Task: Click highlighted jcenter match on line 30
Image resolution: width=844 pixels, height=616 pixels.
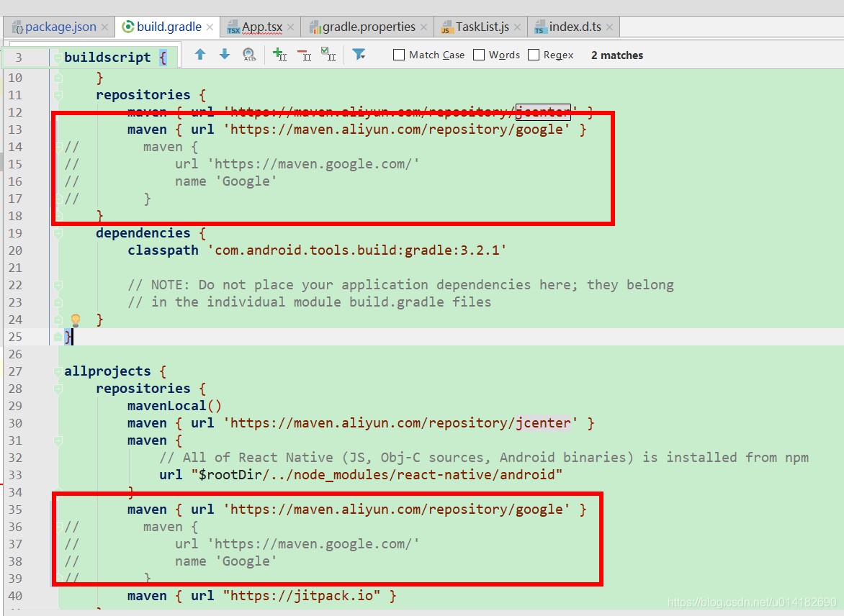Action: tap(542, 423)
